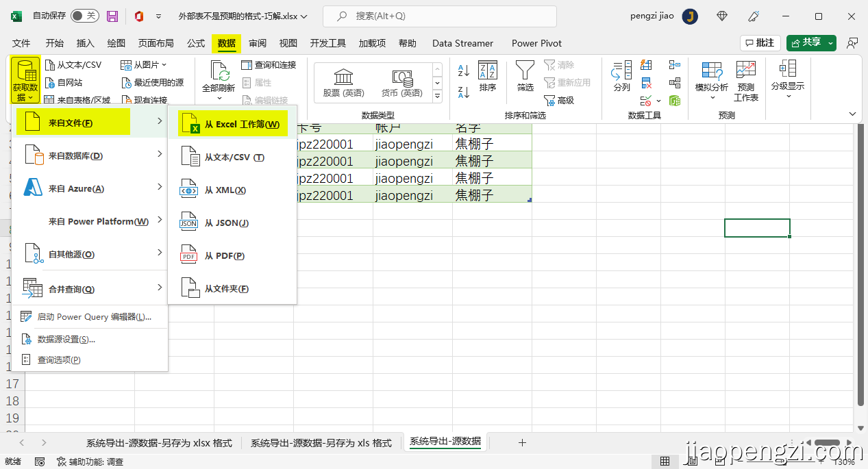
Task: Switch to the 公式 Formulas ribbon tab
Action: click(195, 42)
